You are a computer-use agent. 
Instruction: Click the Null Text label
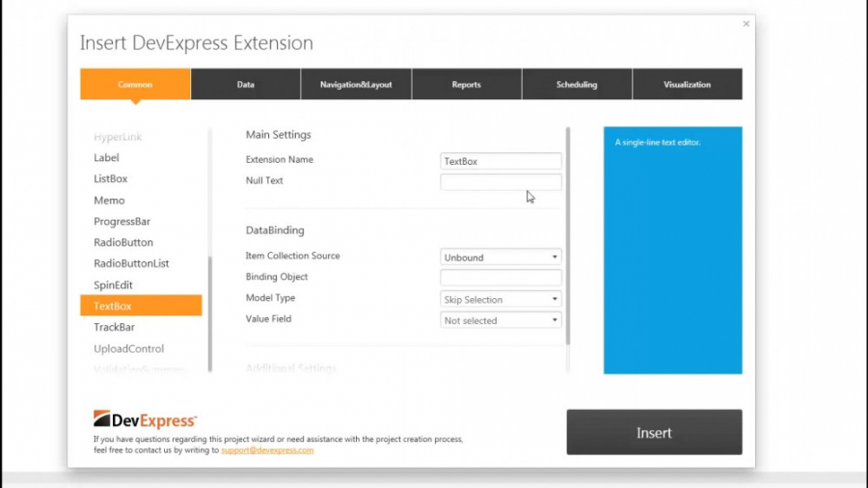[264, 180]
